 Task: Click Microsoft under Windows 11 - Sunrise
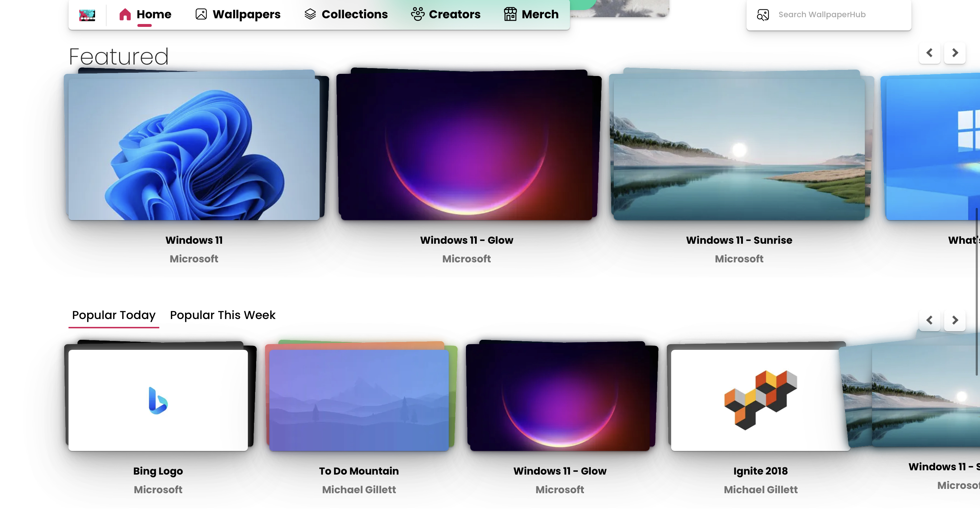(x=739, y=259)
